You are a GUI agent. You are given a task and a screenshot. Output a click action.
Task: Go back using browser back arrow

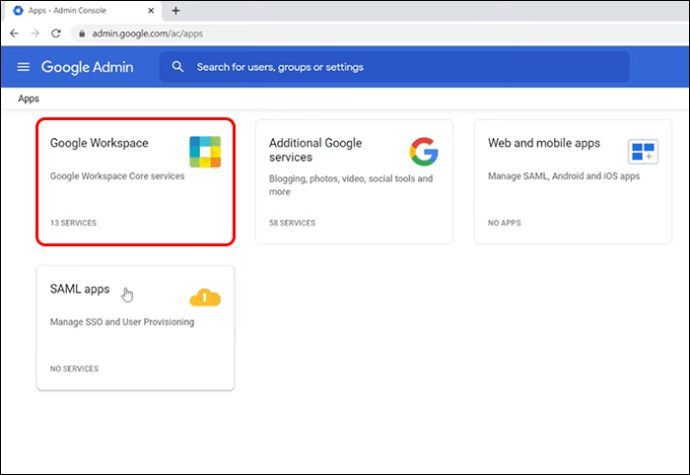click(x=15, y=33)
